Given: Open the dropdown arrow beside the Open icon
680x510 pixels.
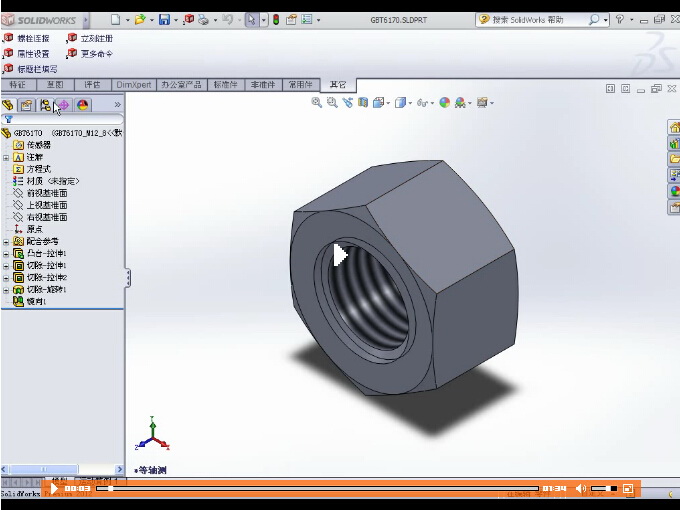Looking at the screenshot, I should click(150, 19).
